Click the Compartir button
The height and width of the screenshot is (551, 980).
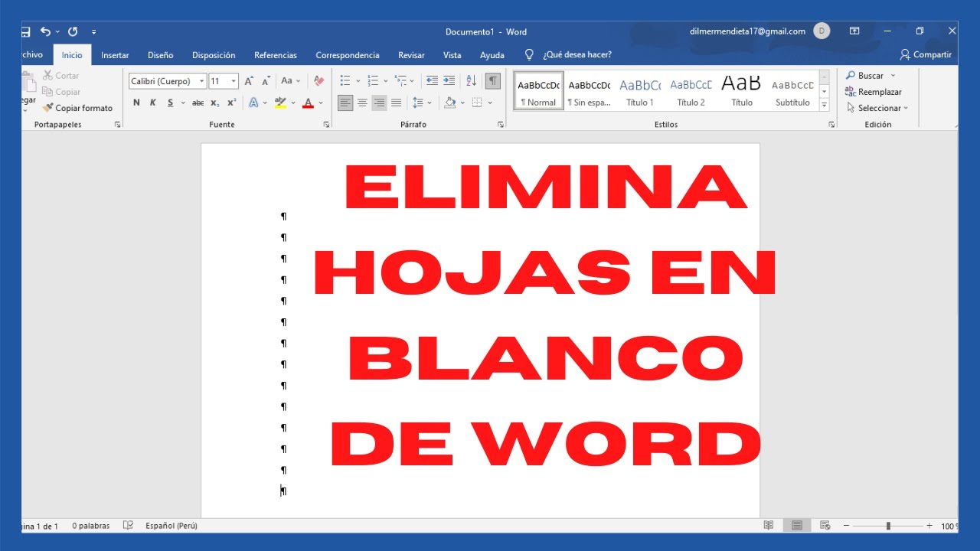pos(926,54)
